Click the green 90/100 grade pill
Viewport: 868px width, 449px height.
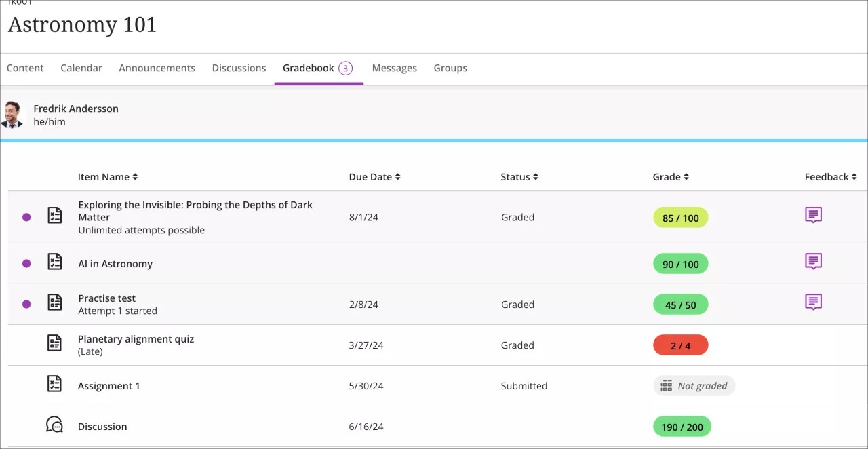[680, 263]
